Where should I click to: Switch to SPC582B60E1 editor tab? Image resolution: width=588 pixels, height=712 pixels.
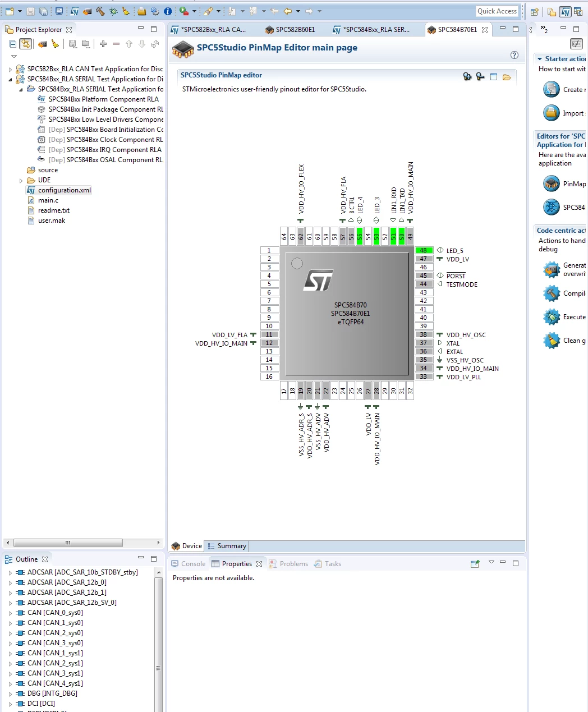tap(290, 29)
